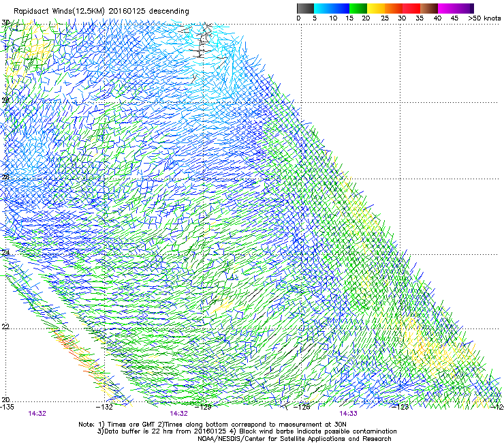Screen dimensions: 504x443
Task: Click the purple '14:33' time label
Action: [349, 414]
